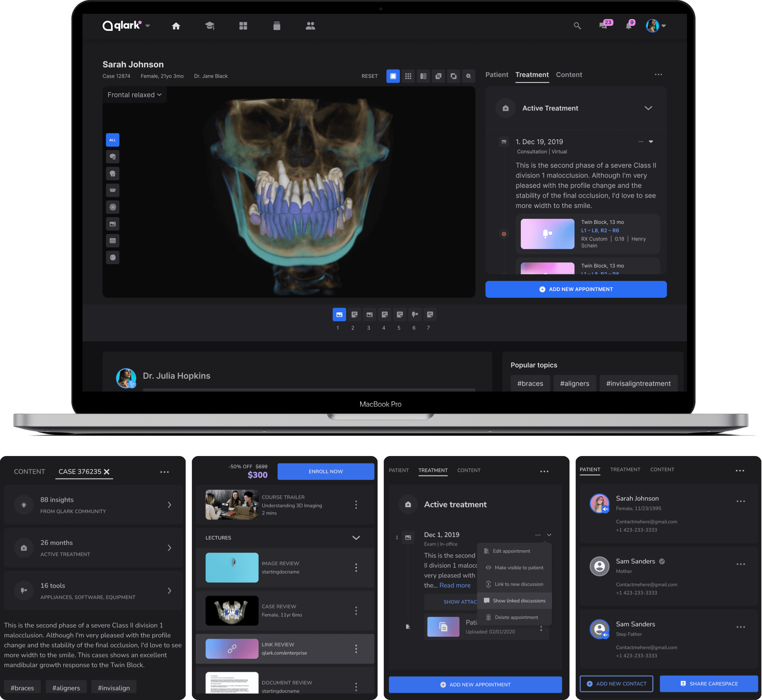Open the more options dots beside Content tab
The image size is (762, 700).
[x=659, y=75]
